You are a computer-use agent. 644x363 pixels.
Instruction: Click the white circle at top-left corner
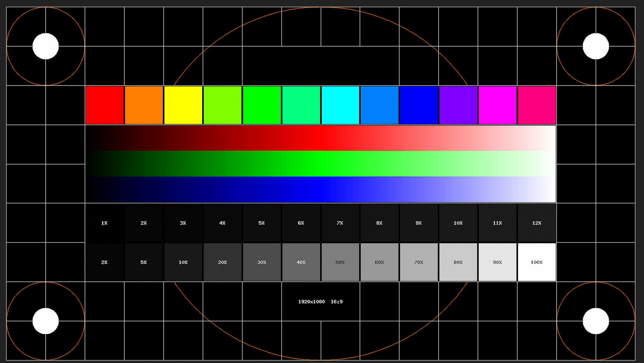pos(46,46)
